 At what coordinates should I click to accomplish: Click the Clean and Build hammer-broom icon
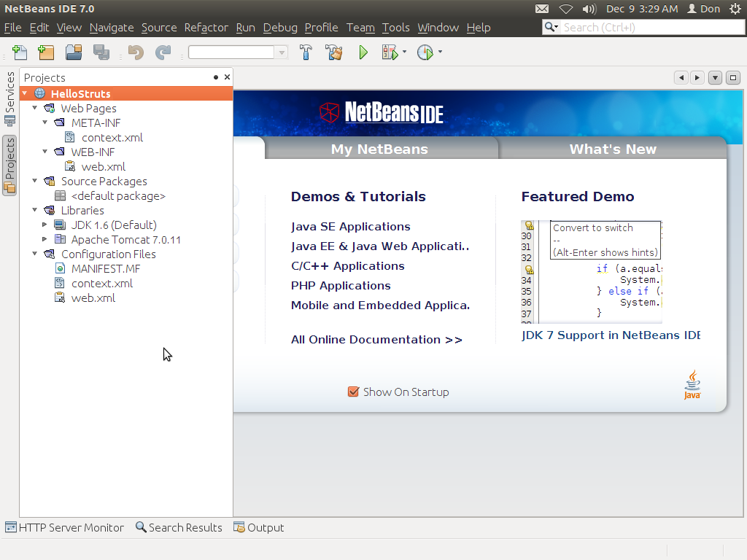[x=334, y=52]
